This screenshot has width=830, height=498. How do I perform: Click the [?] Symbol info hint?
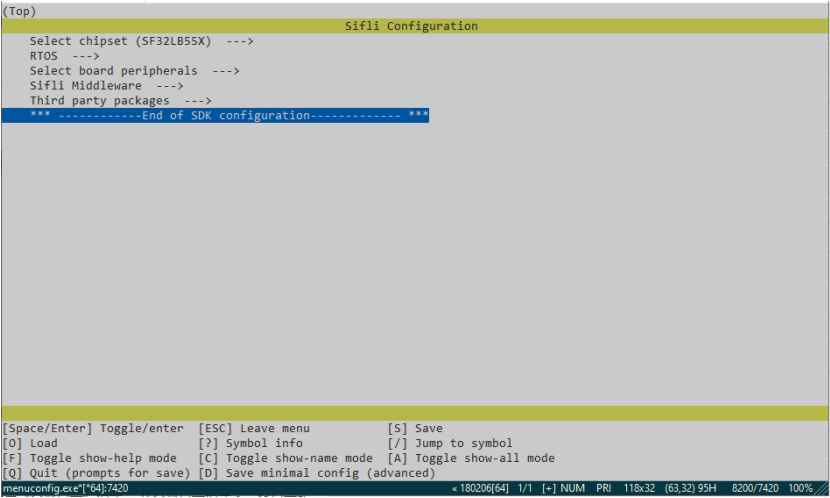[x=250, y=443]
